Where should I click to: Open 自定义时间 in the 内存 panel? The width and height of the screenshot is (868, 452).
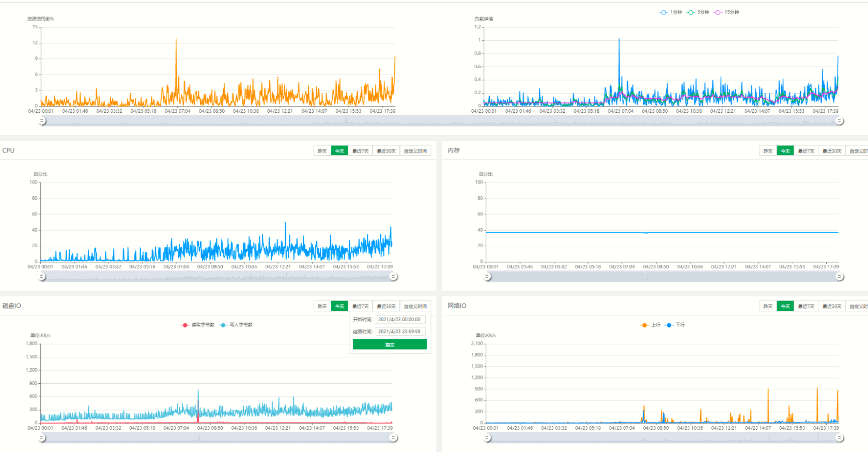point(857,151)
